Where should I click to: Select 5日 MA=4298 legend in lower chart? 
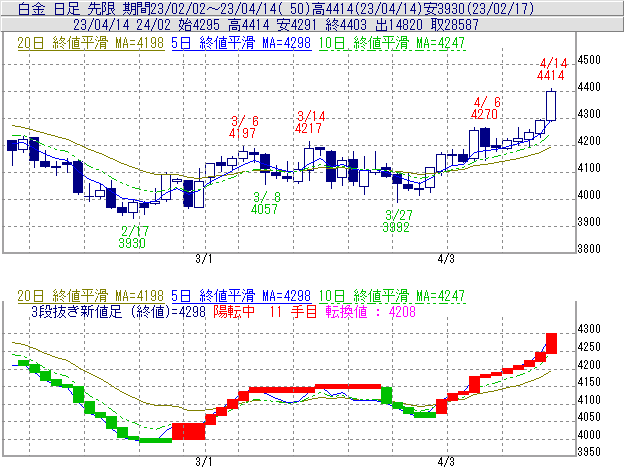click(241, 296)
